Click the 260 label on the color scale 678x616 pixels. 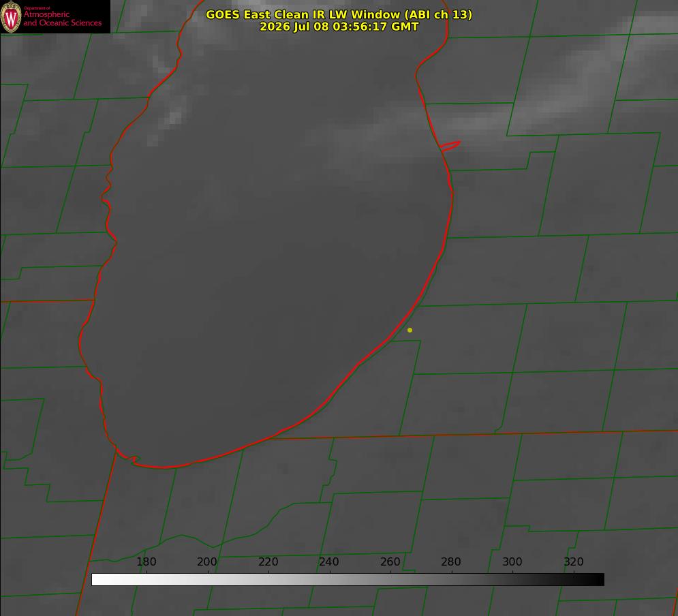point(390,561)
